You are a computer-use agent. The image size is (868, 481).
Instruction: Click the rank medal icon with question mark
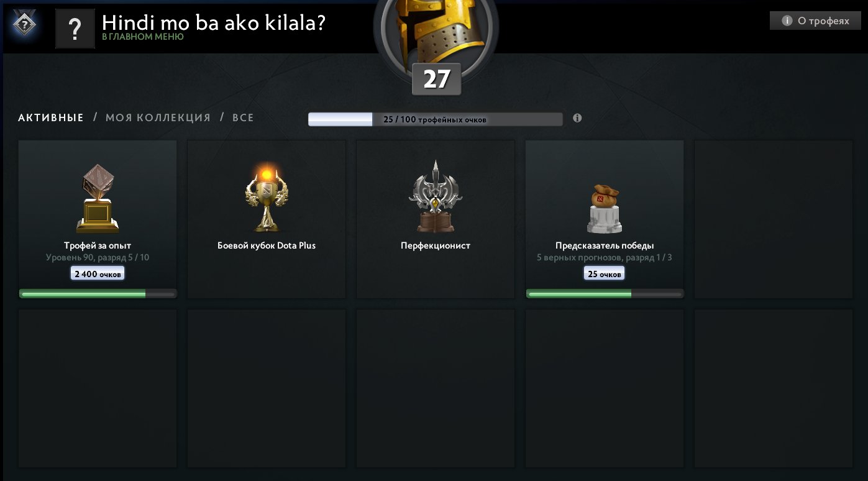point(24,25)
